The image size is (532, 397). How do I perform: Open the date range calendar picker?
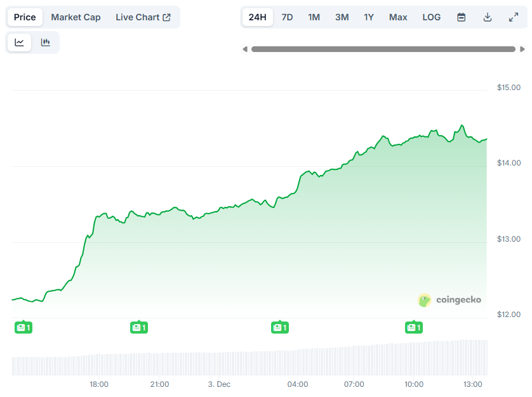[461, 17]
